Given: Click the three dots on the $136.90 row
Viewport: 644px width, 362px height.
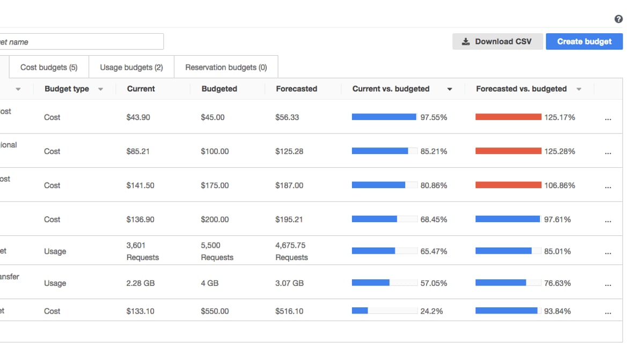Looking at the screenshot, I should [x=608, y=221].
